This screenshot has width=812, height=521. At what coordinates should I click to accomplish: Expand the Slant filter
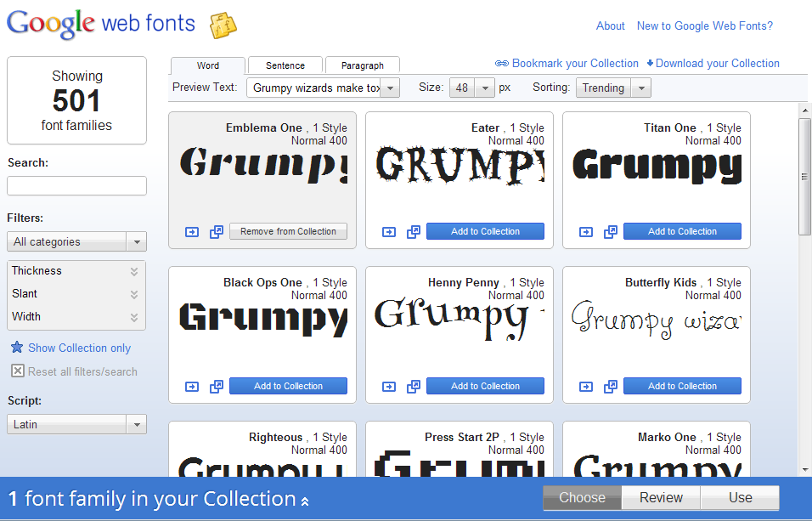tap(76, 293)
